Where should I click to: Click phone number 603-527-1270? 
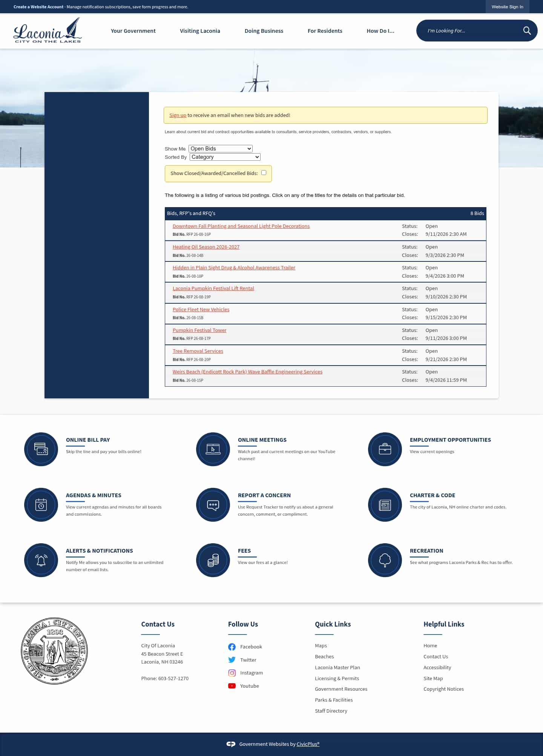173,679
